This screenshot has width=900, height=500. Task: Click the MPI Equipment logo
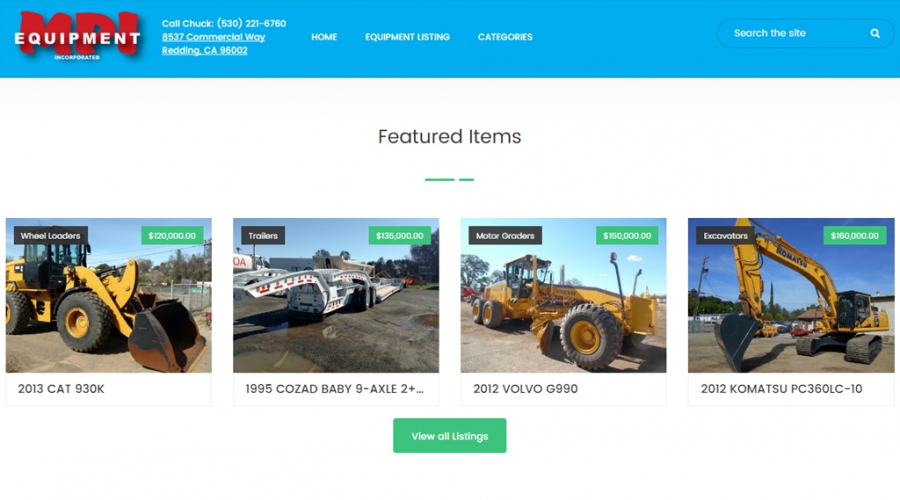click(x=77, y=36)
